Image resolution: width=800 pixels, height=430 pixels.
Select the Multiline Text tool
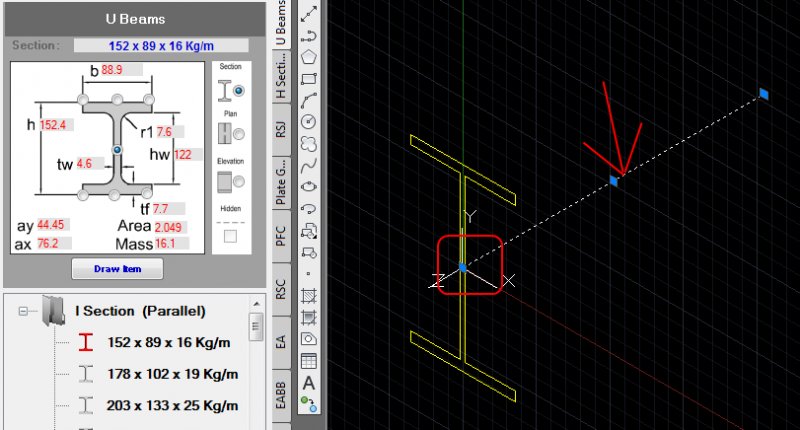click(x=309, y=383)
